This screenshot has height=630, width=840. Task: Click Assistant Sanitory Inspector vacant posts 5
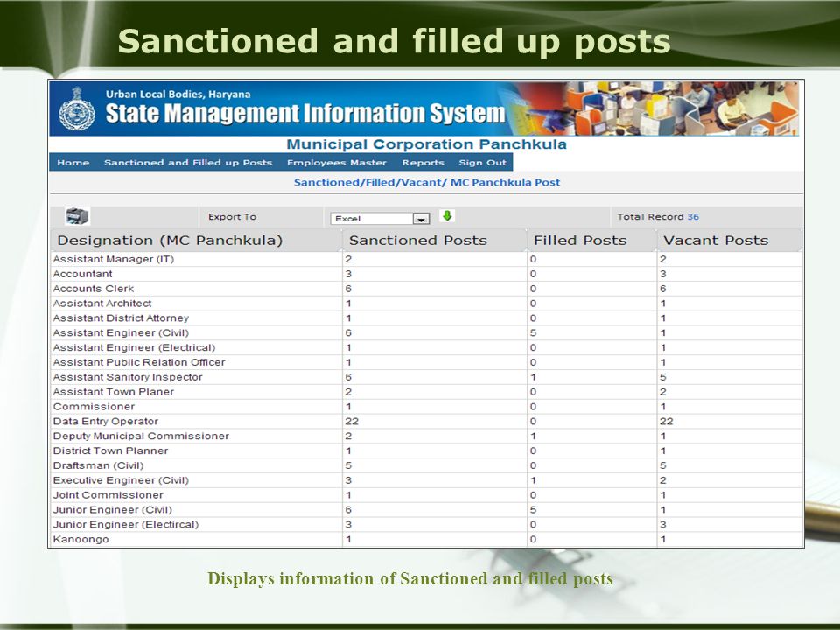(x=663, y=377)
